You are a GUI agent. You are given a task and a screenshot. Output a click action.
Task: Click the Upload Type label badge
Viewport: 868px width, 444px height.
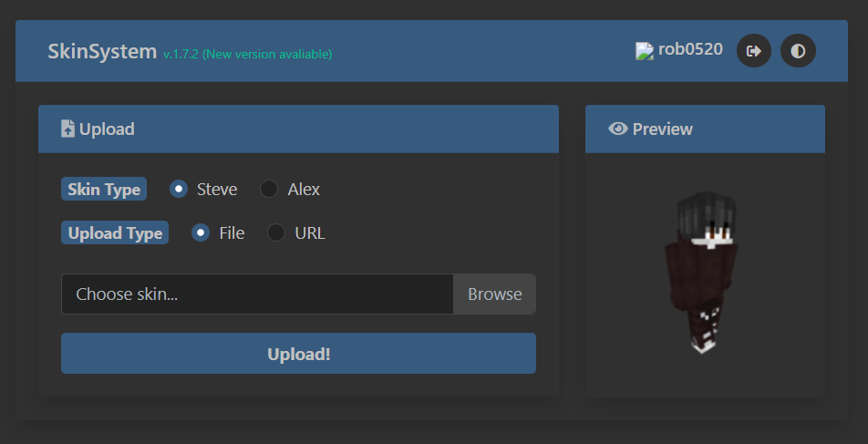pyautogui.click(x=115, y=232)
